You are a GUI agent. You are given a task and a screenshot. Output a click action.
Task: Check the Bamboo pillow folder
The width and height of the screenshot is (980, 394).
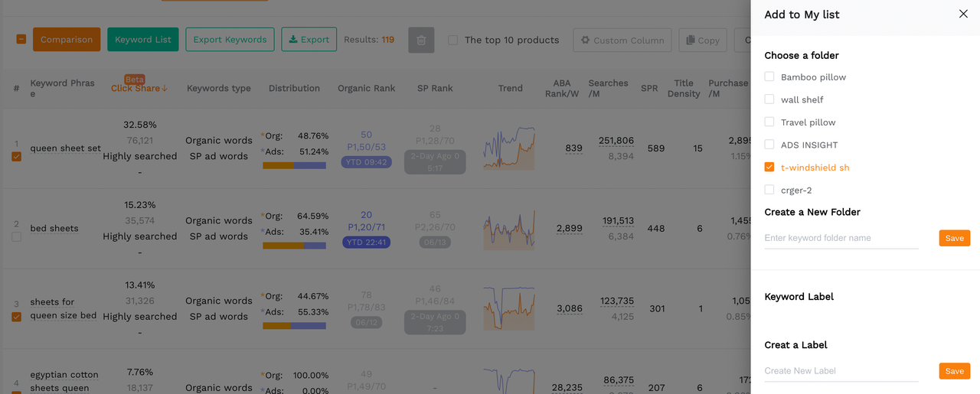769,77
